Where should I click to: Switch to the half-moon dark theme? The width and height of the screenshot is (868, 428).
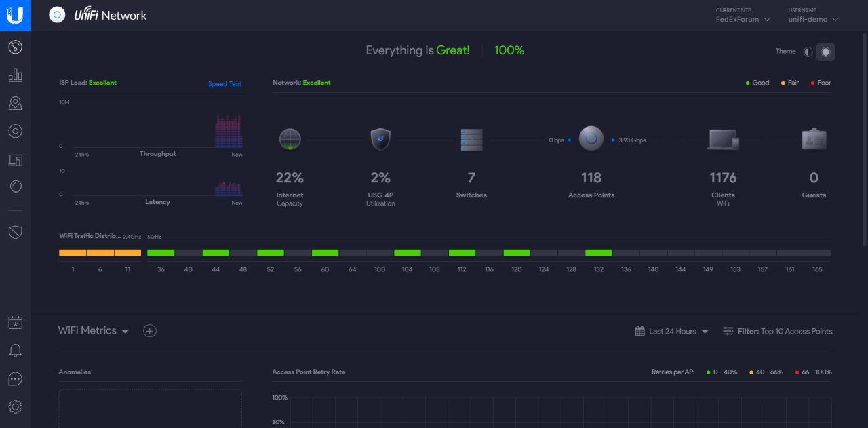pos(808,52)
